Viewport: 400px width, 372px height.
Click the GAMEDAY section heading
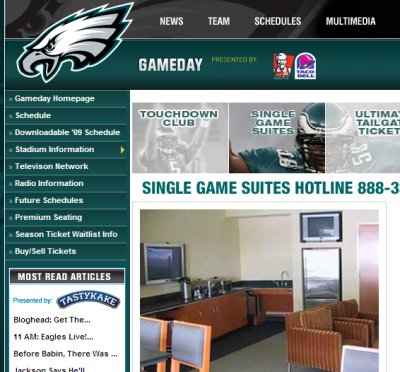pos(170,65)
